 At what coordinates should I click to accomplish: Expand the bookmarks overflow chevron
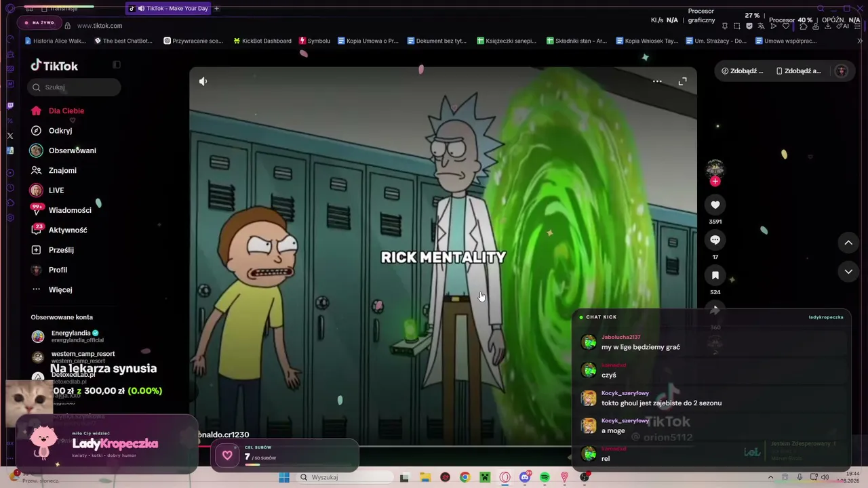point(860,41)
